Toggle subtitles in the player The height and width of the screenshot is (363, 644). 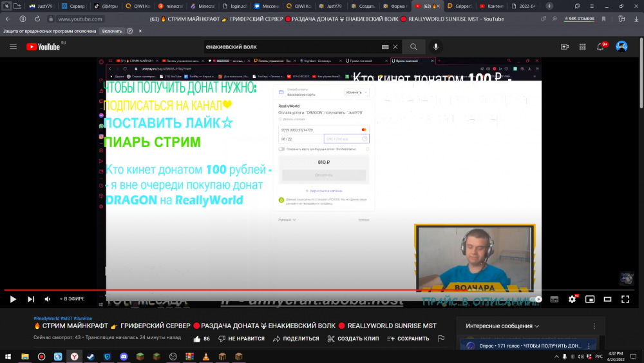point(554,299)
